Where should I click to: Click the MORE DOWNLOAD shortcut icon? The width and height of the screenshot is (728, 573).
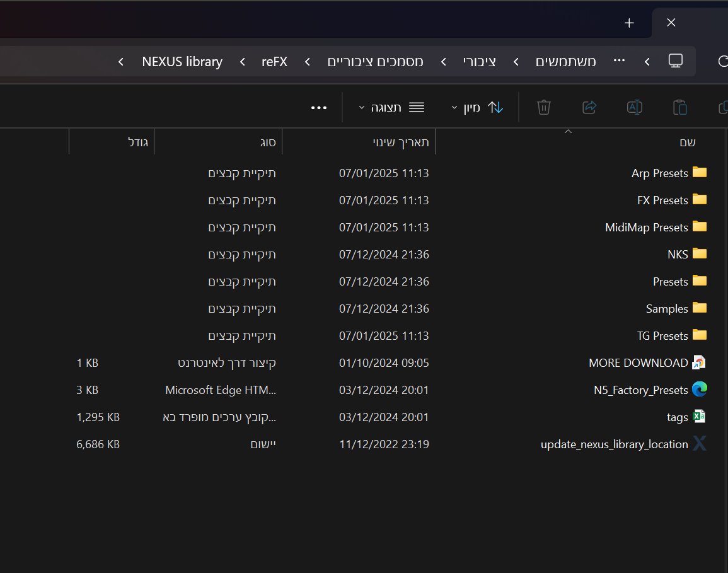tap(699, 362)
